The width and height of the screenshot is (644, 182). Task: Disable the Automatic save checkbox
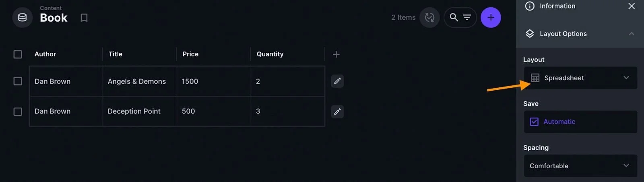(x=534, y=122)
